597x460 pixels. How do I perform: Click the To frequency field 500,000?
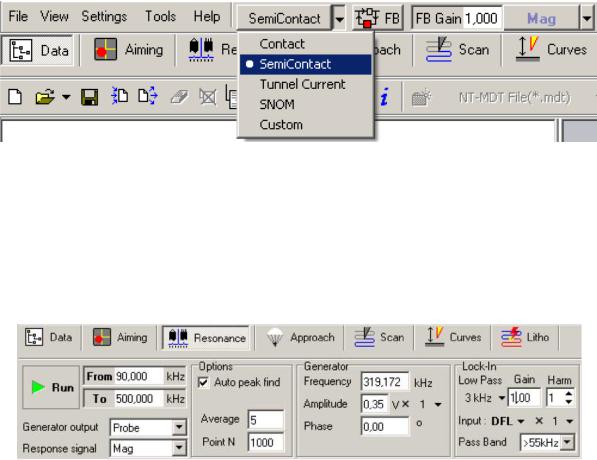(139, 399)
